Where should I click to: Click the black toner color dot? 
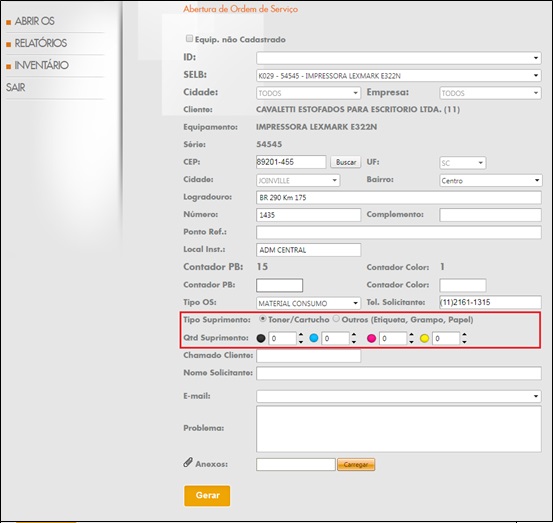pyautogui.click(x=261, y=338)
